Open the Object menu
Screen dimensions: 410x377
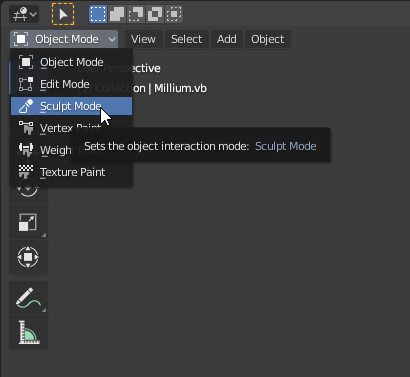268,39
